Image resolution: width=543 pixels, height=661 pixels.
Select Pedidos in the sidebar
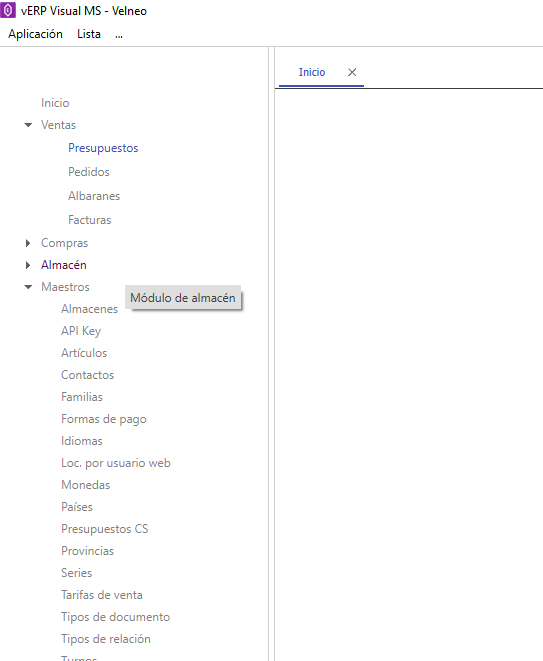(89, 172)
